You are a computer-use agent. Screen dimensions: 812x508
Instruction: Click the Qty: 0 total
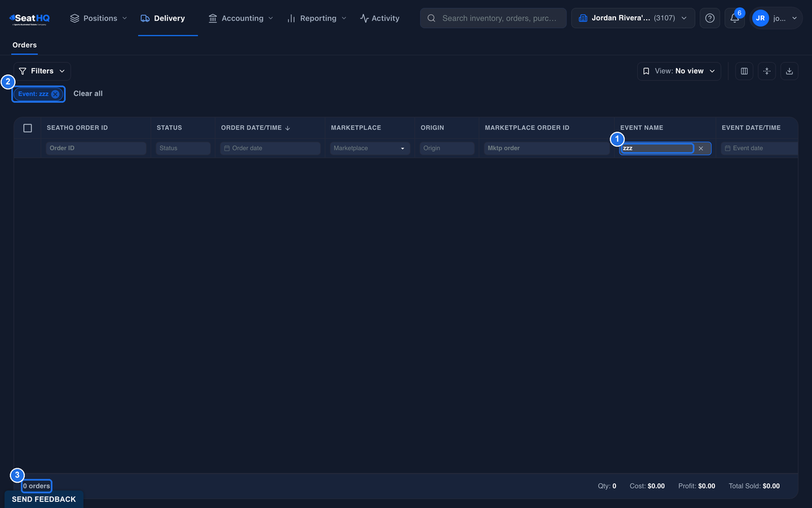pyautogui.click(x=607, y=486)
